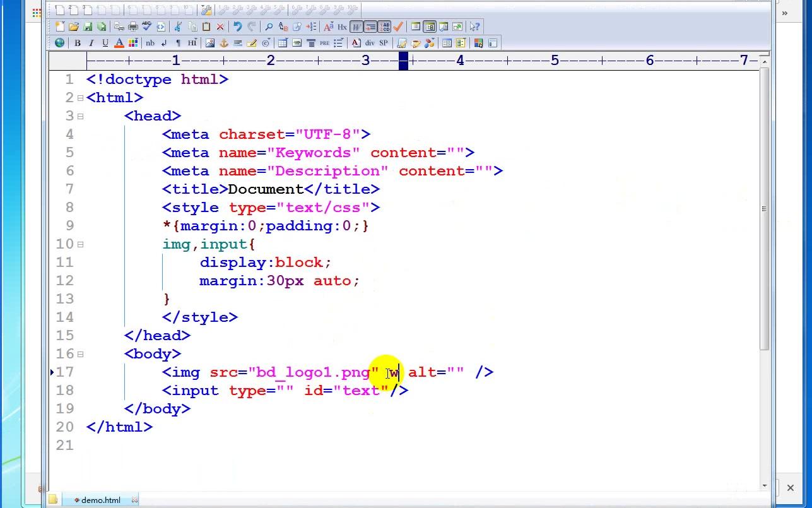Open the table insert dropdown
The height and width of the screenshot is (508, 812).
[283, 43]
